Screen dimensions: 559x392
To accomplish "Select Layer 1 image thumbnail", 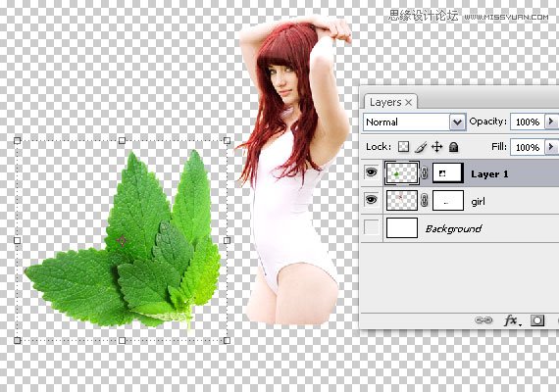I will pyautogui.click(x=402, y=172).
